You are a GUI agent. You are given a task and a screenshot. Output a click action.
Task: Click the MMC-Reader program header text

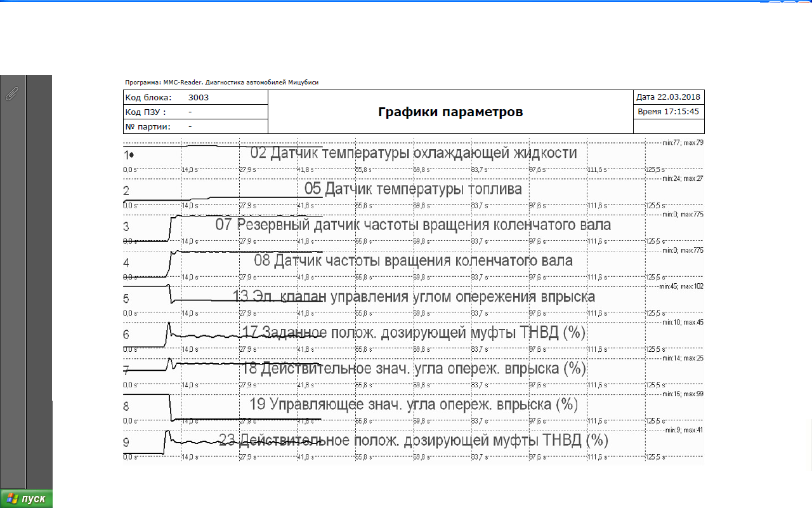(221, 83)
